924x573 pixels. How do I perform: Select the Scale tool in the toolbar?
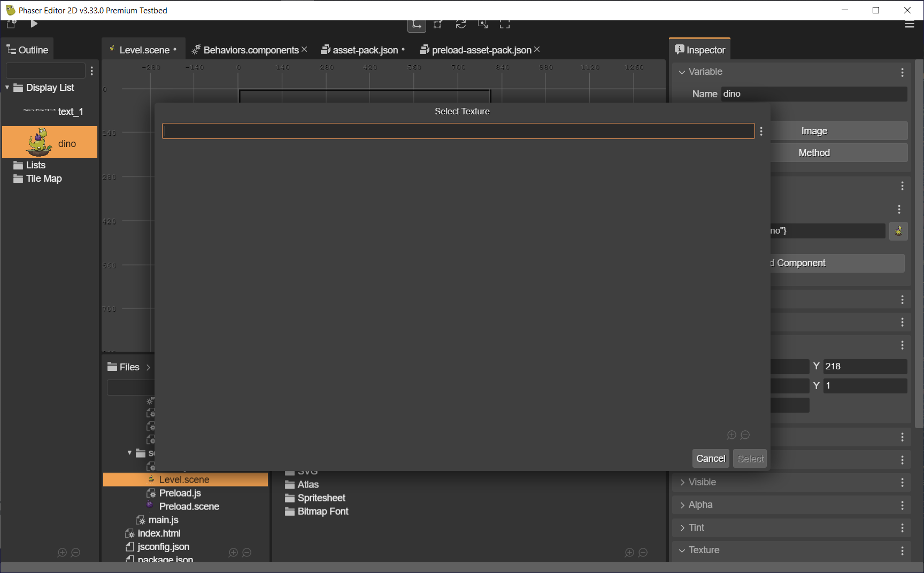click(x=438, y=25)
